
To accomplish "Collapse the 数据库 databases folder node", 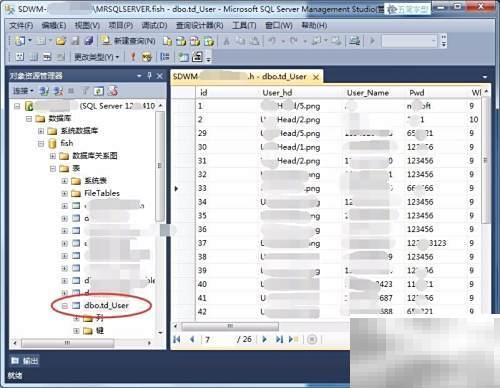I will pyautogui.click(x=29, y=119).
